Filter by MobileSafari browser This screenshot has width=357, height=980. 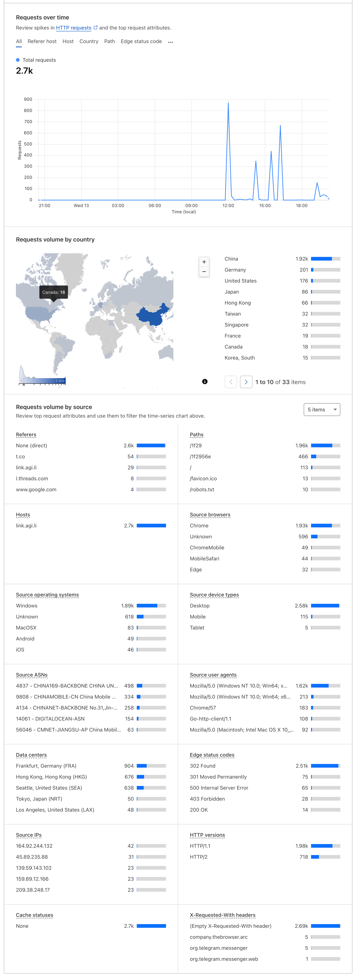pyautogui.click(x=265, y=559)
